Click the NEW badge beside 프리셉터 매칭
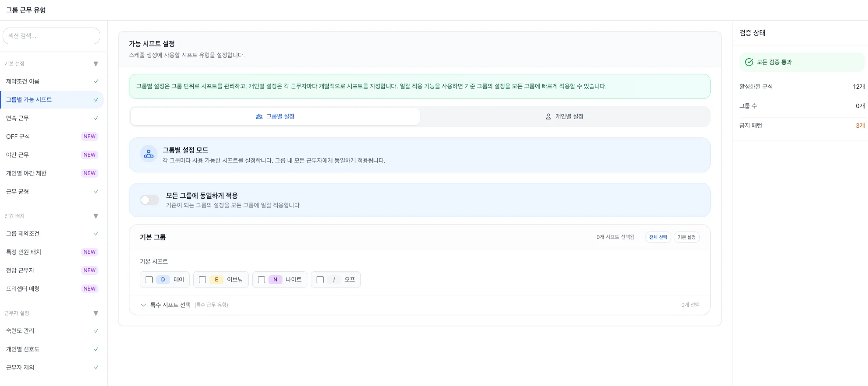 [x=90, y=289]
